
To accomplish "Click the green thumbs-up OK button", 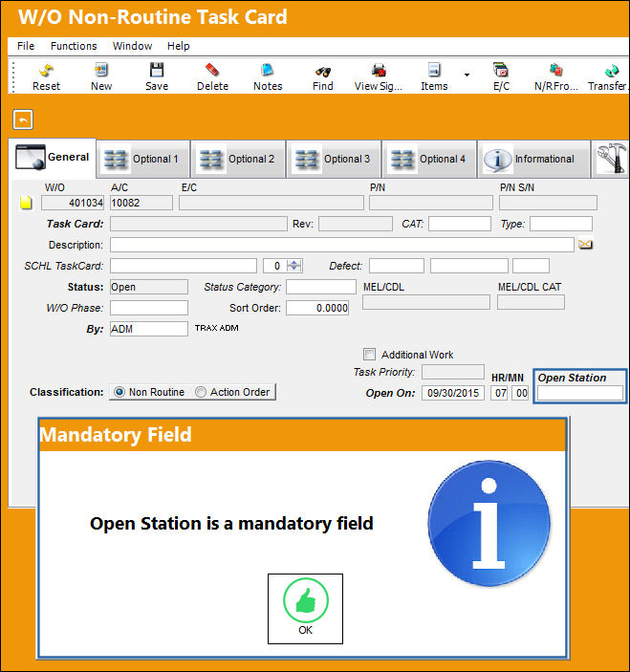I will click(306, 609).
